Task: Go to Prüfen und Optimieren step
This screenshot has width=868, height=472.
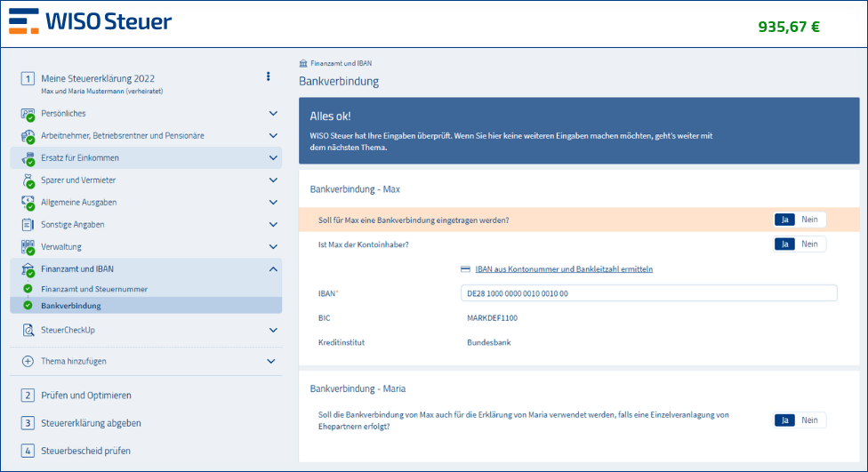Action: coord(86,395)
